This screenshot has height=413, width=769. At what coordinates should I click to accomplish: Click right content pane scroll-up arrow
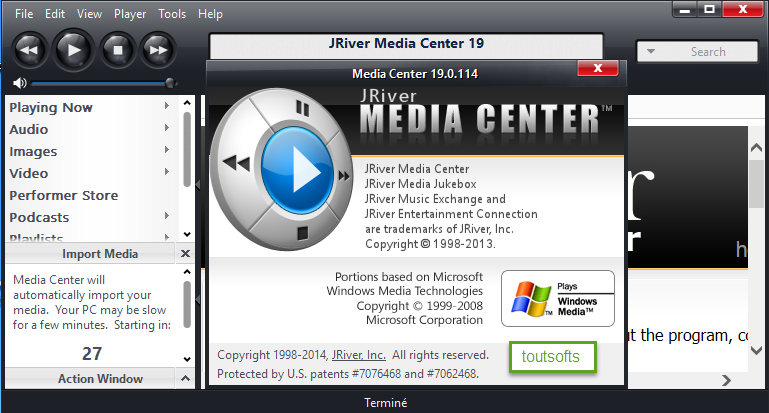(x=756, y=147)
